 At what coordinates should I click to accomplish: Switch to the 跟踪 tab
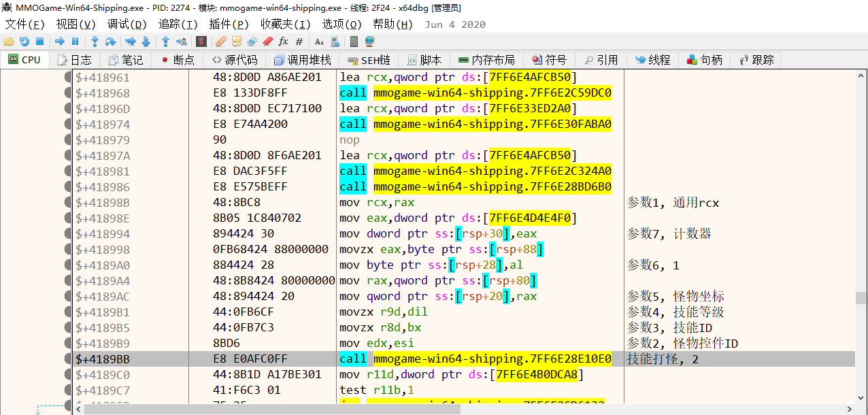click(x=756, y=60)
